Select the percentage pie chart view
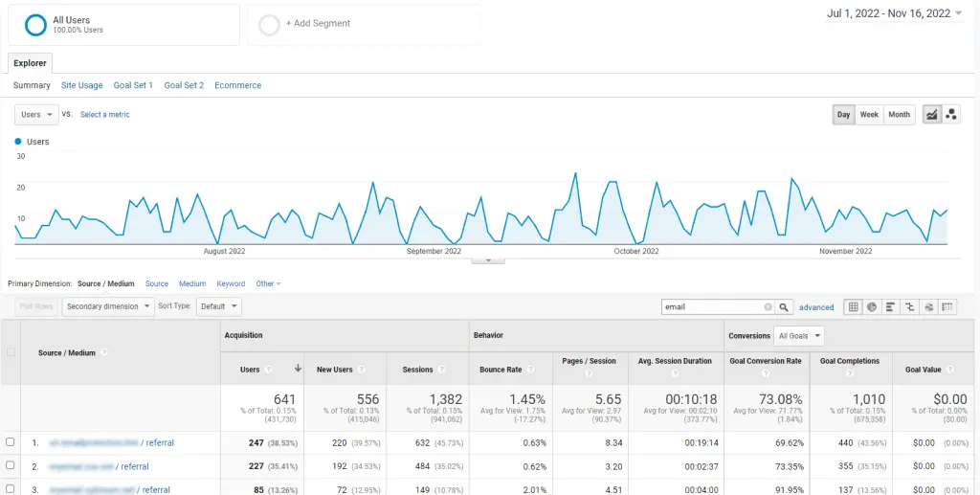This screenshot has width=980, height=495. (x=872, y=307)
